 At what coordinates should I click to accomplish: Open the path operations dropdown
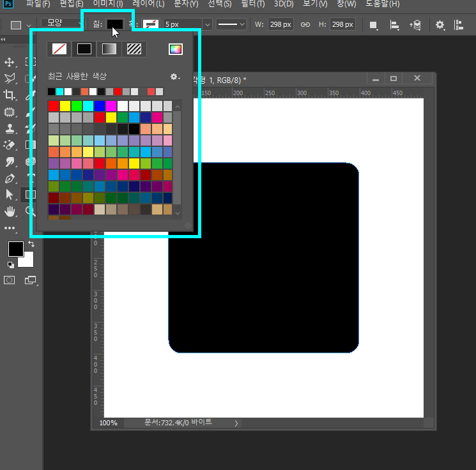click(373, 25)
